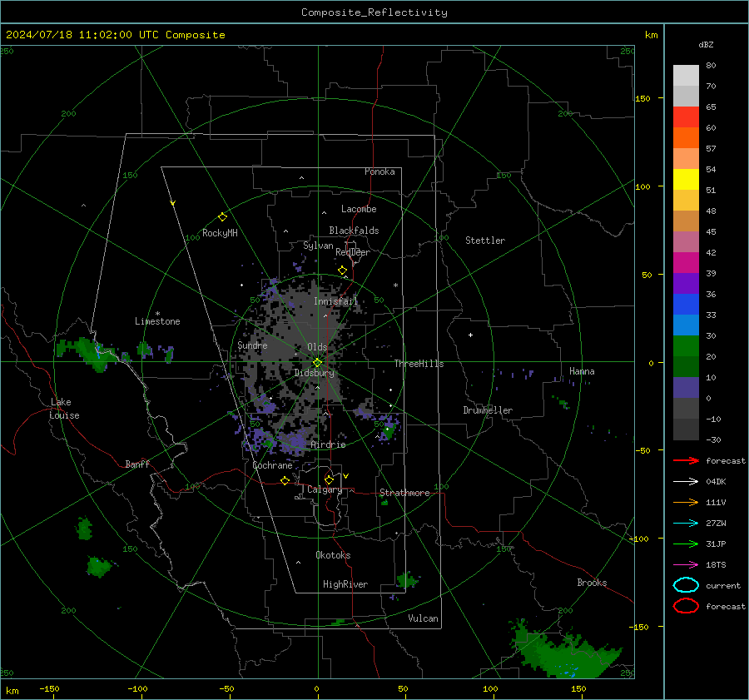Click the 'Stettler' city label
This screenshot has height=700, width=749.
pyautogui.click(x=485, y=241)
